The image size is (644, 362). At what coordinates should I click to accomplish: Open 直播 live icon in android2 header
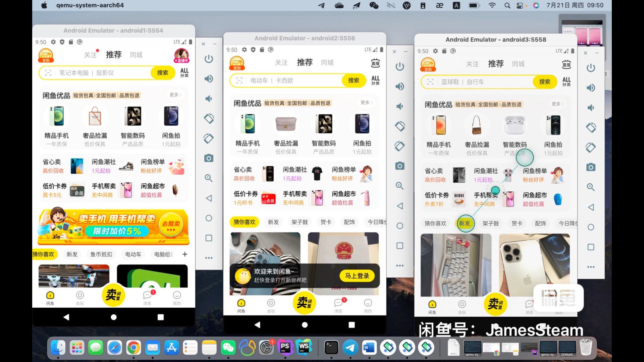tap(375, 63)
